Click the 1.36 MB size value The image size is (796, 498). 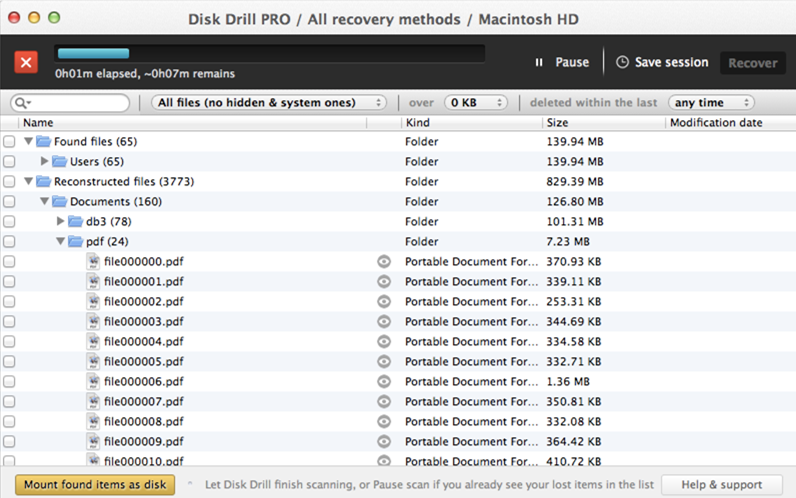coord(568,381)
